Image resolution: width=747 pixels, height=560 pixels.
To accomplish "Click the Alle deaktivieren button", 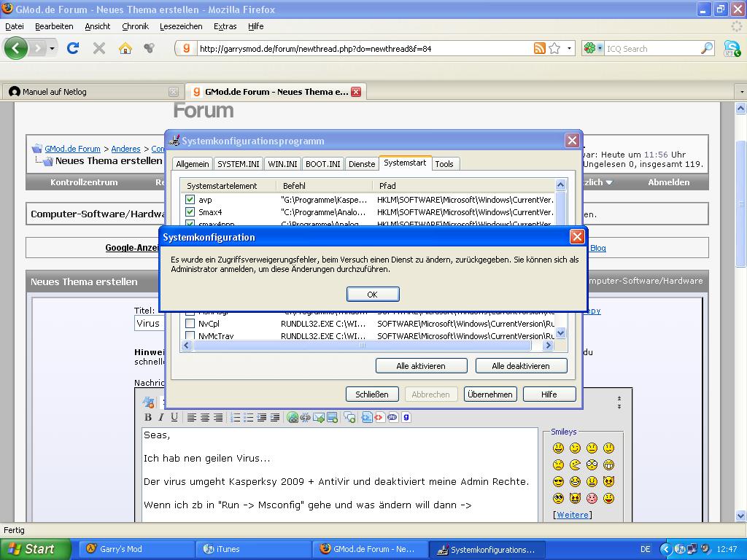I will (x=520, y=365).
